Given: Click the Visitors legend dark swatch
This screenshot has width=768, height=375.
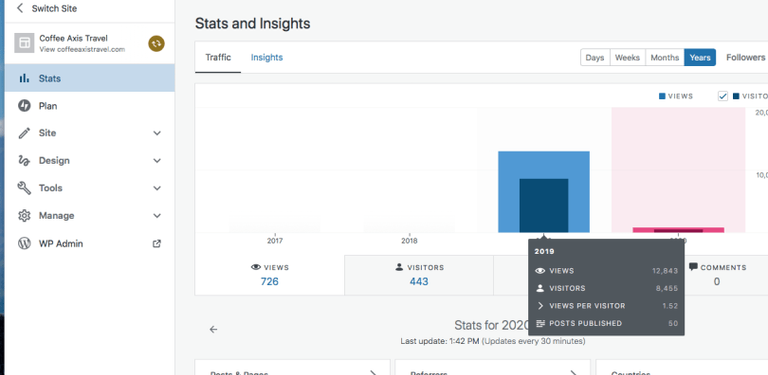Looking at the screenshot, I should 736,96.
